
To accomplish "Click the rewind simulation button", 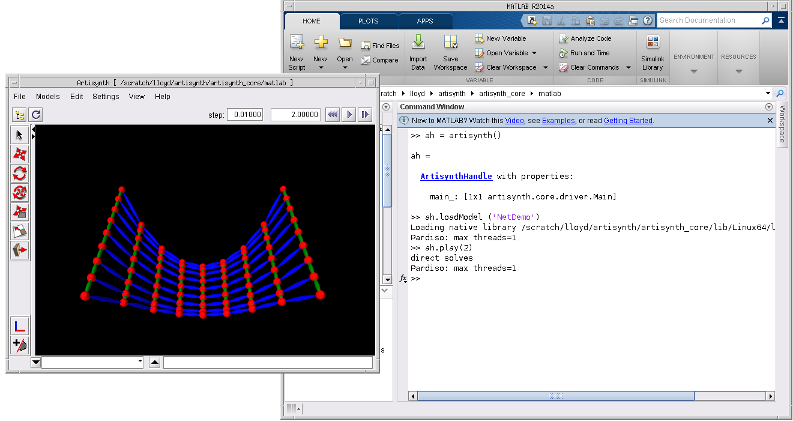I will click(x=332, y=115).
